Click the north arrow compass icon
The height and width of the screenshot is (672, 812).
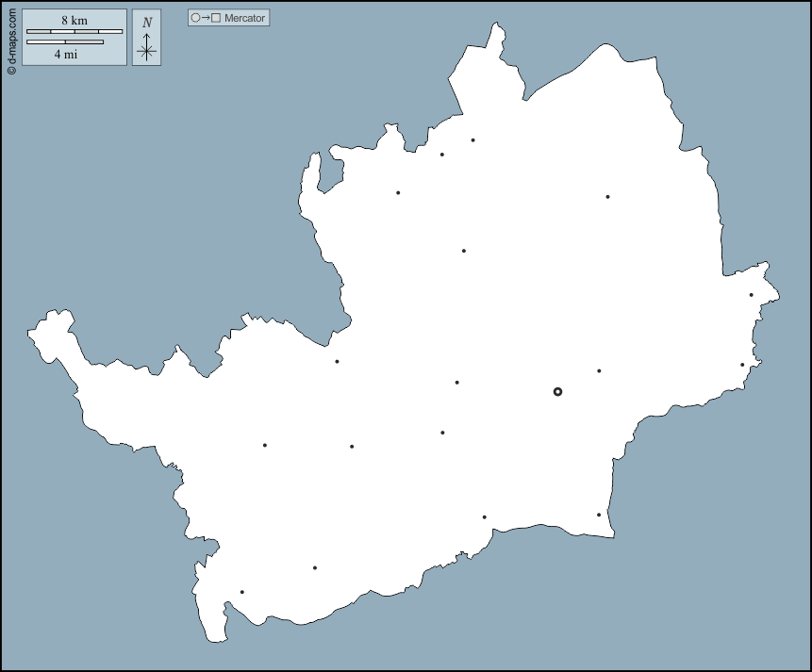click(x=146, y=38)
